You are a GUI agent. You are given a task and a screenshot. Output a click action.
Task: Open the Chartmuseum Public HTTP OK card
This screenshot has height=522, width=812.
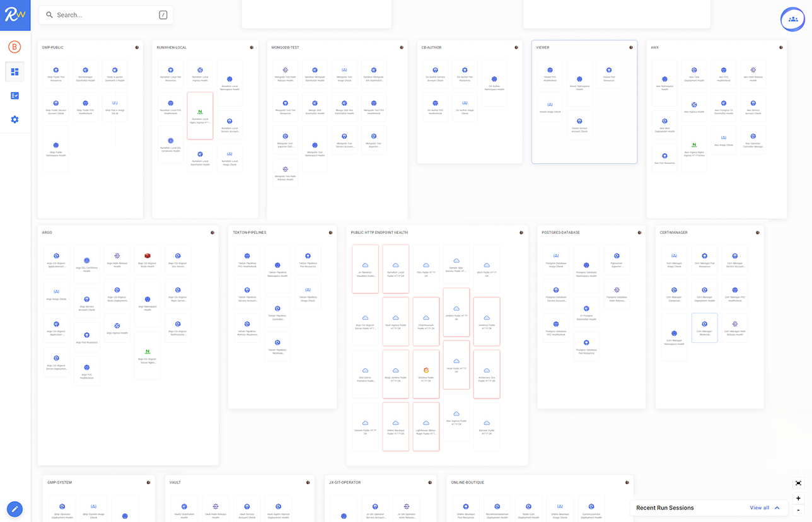pos(426,322)
